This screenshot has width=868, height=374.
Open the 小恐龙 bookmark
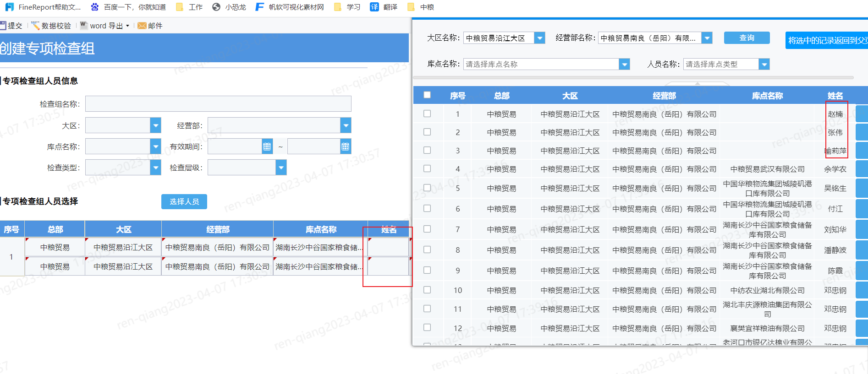(229, 7)
